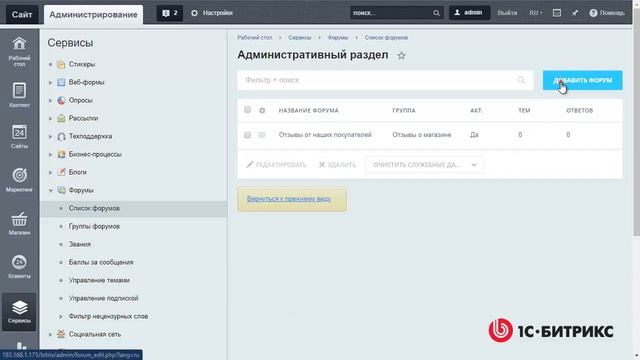Click the Бизнес-процессы icon in tree

pyautogui.click(x=61, y=154)
